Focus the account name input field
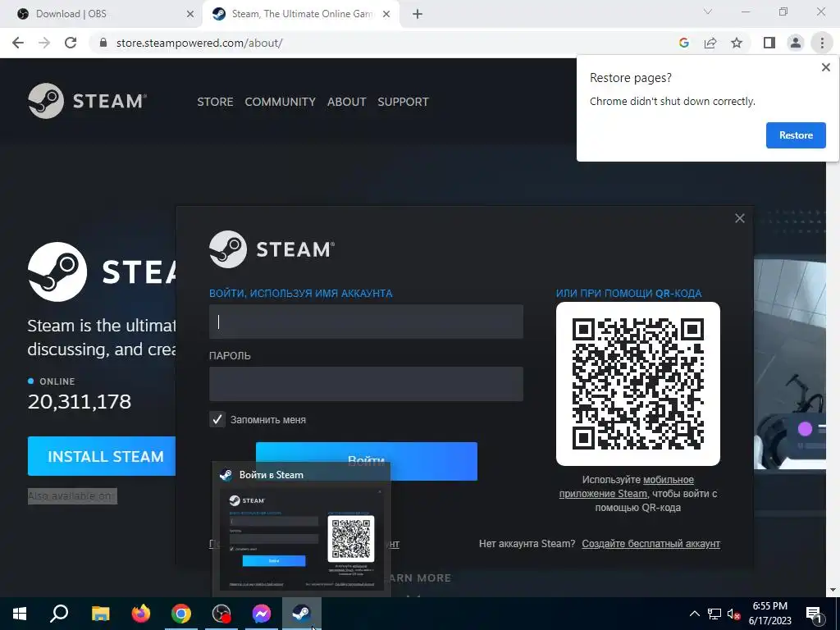The image size is (840, 630). 366,322
